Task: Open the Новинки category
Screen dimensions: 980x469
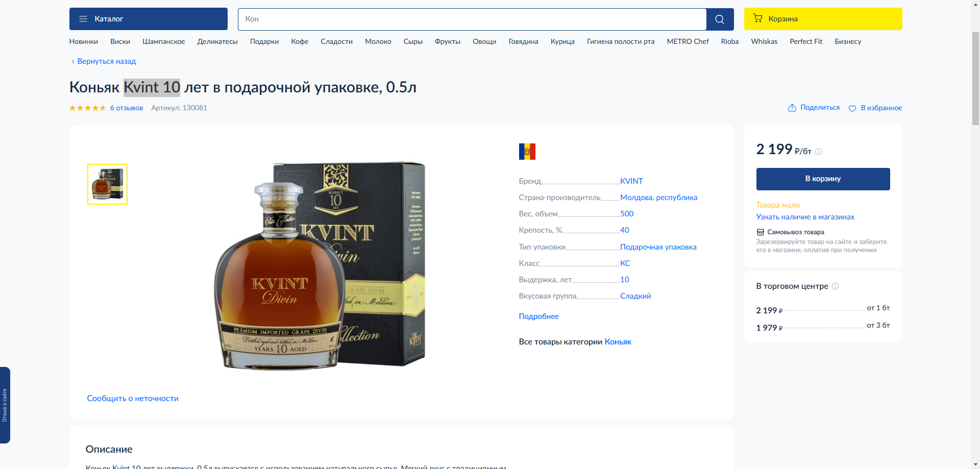Action: 84,41
